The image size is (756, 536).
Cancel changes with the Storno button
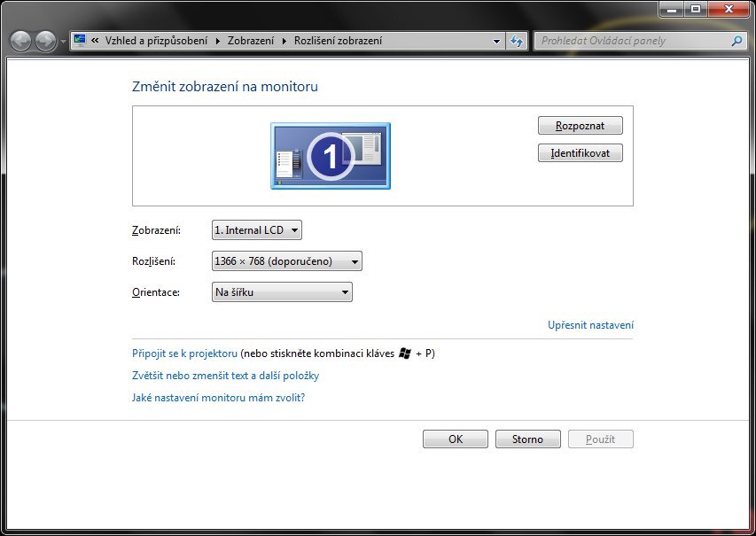(x=527, y=439)
